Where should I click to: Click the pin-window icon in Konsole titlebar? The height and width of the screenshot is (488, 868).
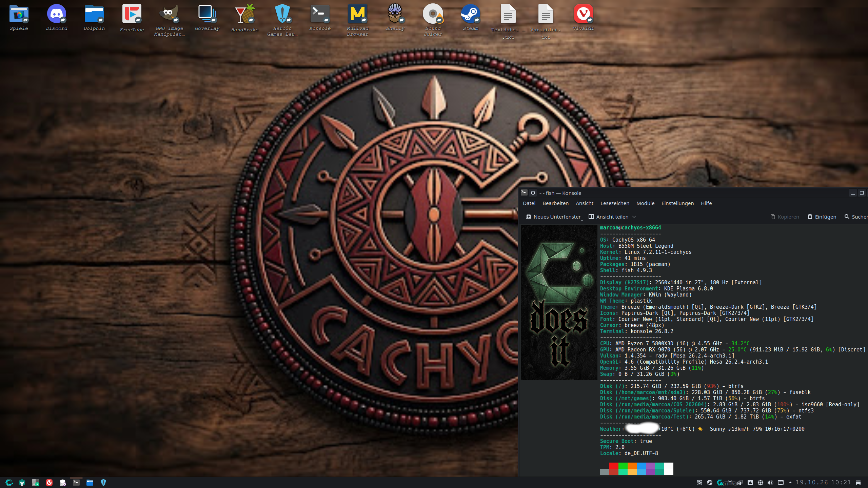point(533,193)
